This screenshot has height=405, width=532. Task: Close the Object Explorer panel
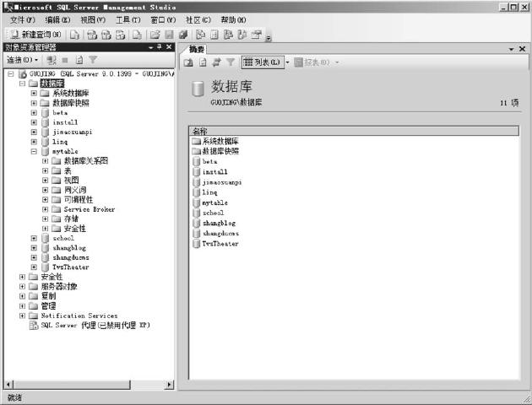tap(169, 47)
